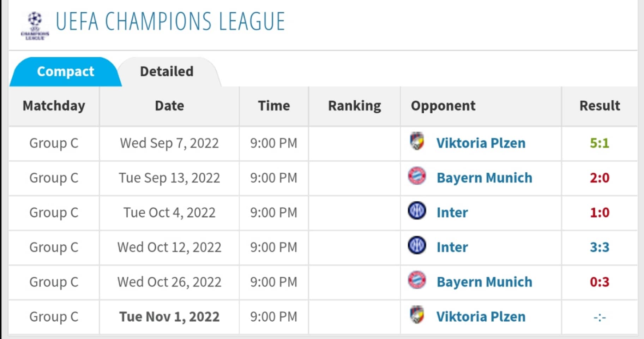The width and height of the screenshot is (644, 339).
Task: Open the UEFA Champions League heading link
Action: 170,22
